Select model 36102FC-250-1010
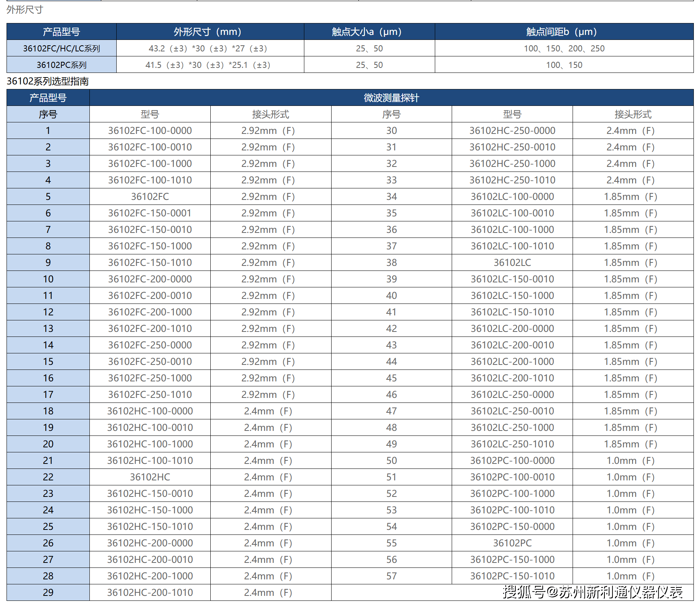Screen dimensions: 700x607 [150, 394]
